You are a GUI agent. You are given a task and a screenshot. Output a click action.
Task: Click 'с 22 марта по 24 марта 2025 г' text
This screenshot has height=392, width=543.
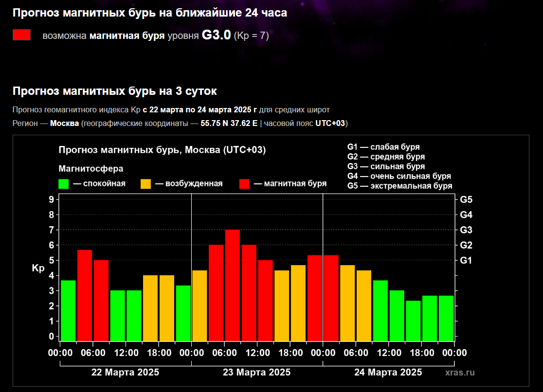[200, 110]
